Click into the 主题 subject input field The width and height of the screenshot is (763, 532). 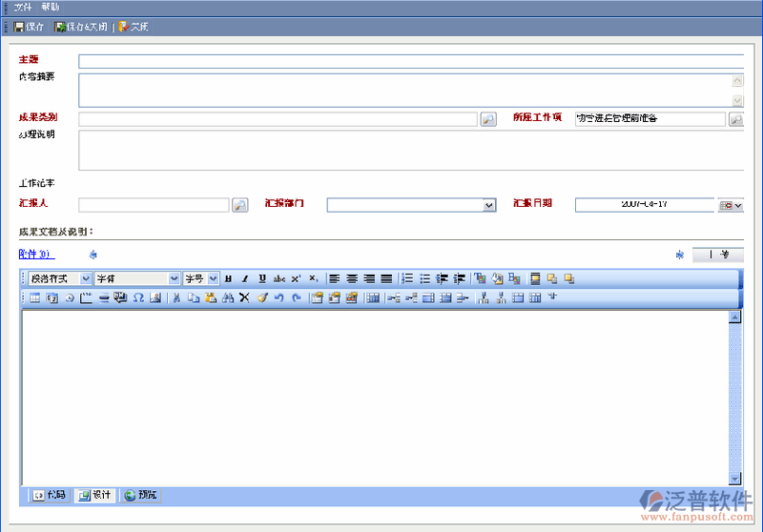tap(410, 61)
